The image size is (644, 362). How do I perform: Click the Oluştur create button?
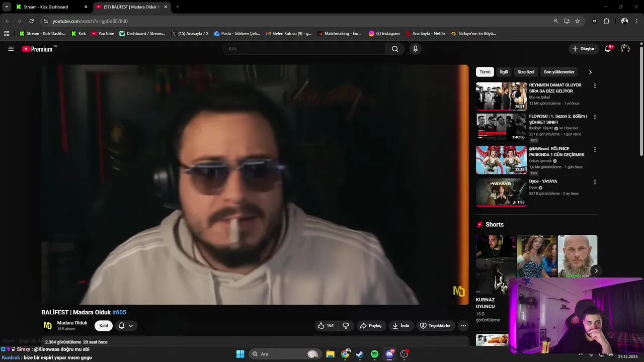pyautogui.click(x=583, y=49)
